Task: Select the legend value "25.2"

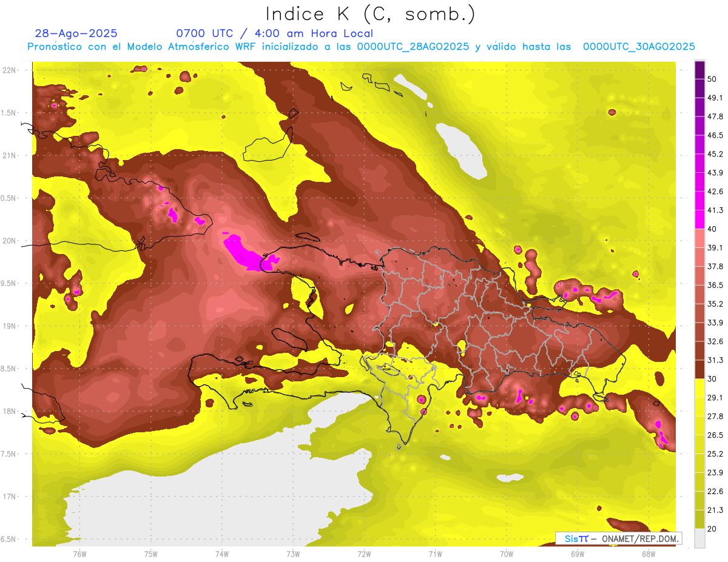Action: pos(715,454)
